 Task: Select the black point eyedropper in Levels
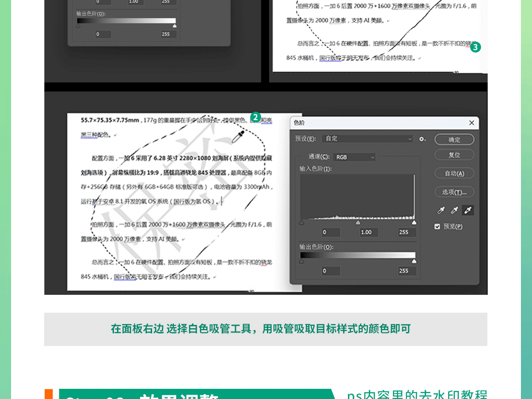click(x=441, y=211)
